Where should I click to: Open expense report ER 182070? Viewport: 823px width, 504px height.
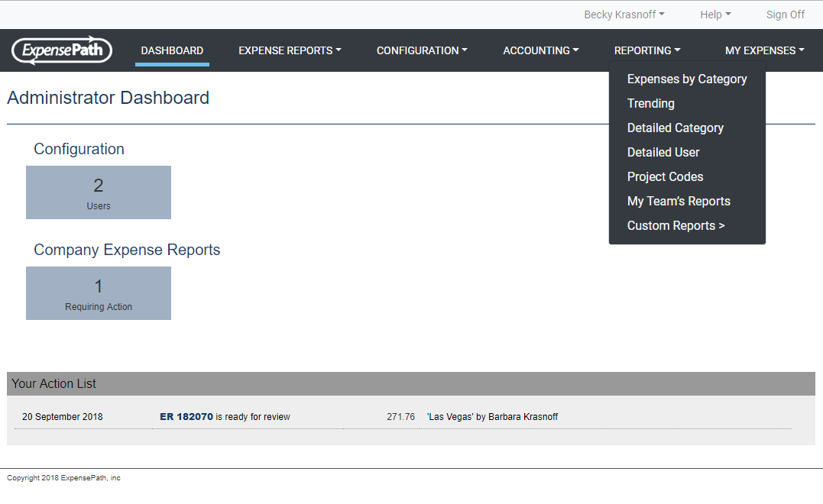[186, 416]
